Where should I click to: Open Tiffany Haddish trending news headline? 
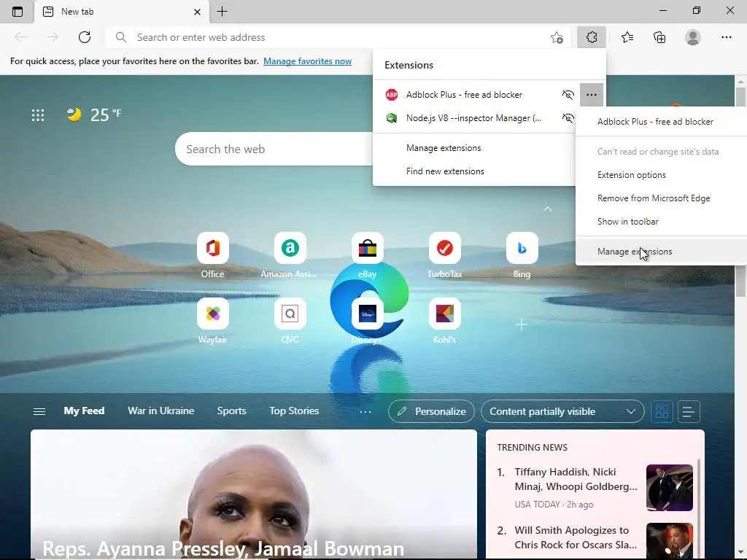pyautogui.click(x=576, y=479)
